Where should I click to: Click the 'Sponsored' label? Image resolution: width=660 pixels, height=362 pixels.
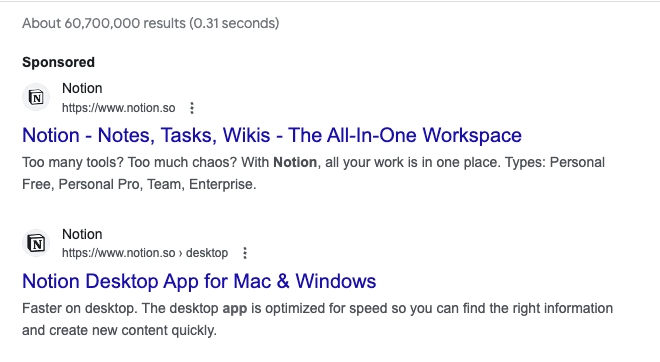click(x=59, y=62)
